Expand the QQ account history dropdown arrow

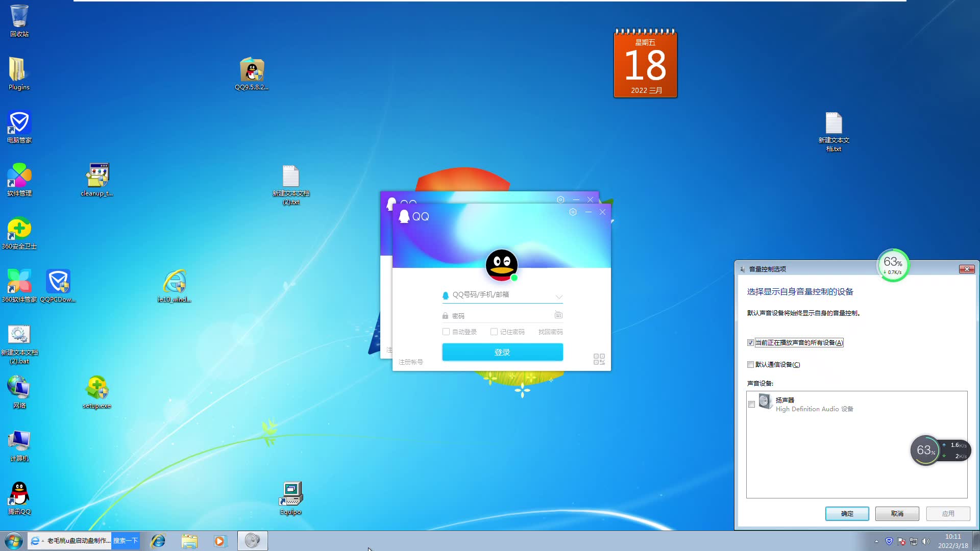click(559, 296)
